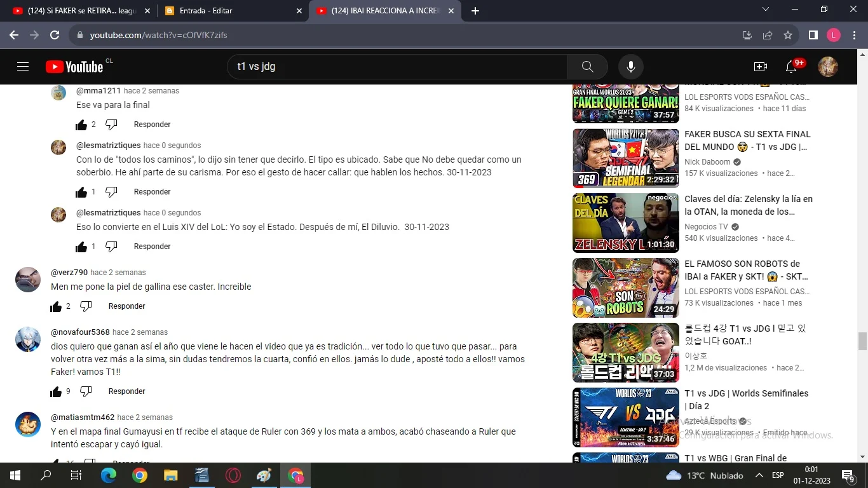Image resolution: width=868 pixels, height=488 pixels.
Task: Open 'SON ROBOTS' video thumbnail
Action: tap(626, 288)
